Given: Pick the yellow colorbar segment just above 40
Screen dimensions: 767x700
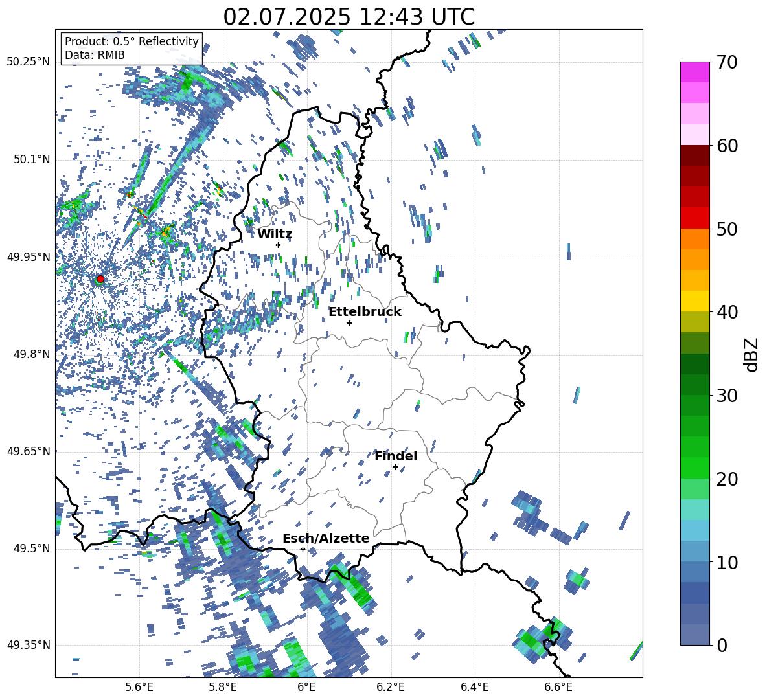Looking at the screenshot, I should (694, 301).
